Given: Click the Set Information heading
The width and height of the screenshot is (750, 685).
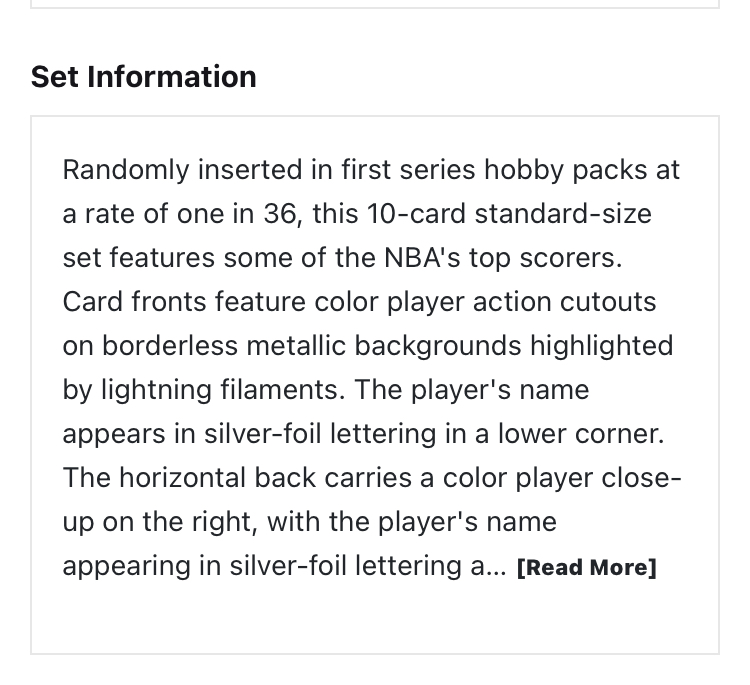Looking at the screenshot, I should click(143, 77).
